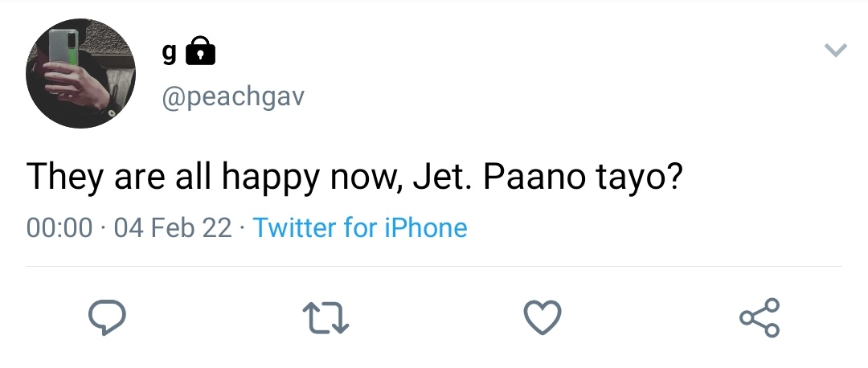Select the 04 Feb 22 date text
Screen dimensions: 868x368
pos(173,228)
